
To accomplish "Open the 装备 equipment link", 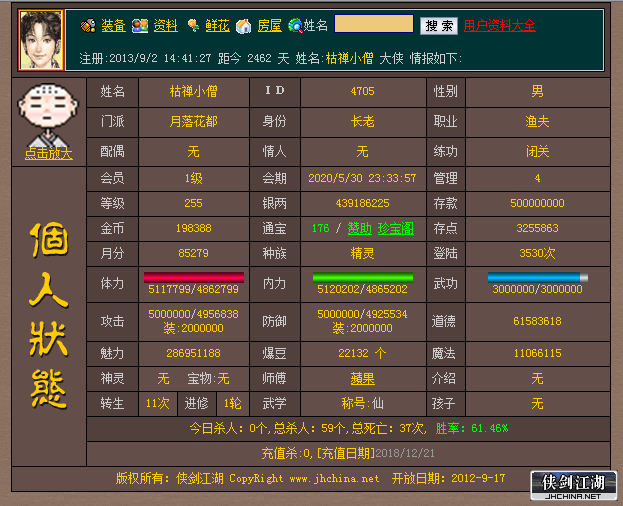I will pyautogui.click(x=113, y=26).
